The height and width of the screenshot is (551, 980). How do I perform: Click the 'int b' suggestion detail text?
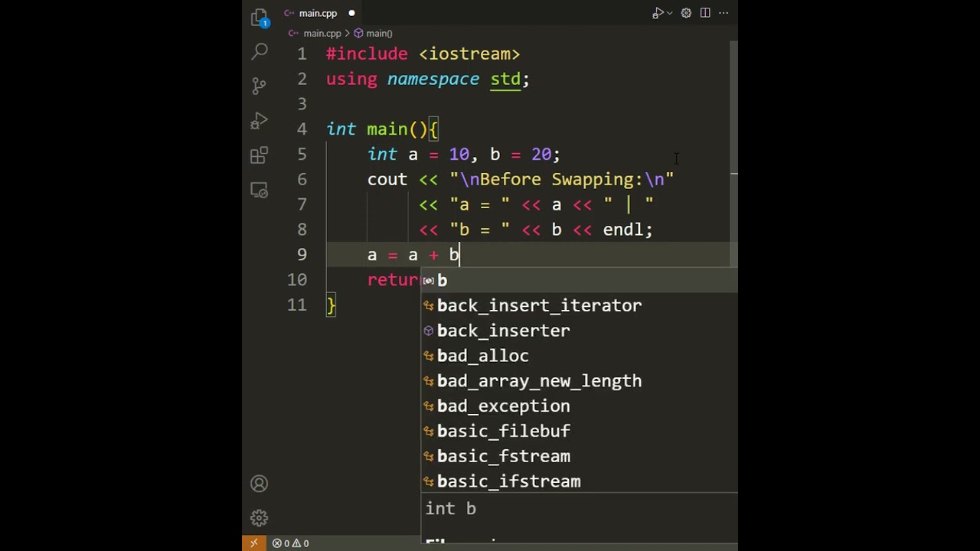click(x=451, y=509)
